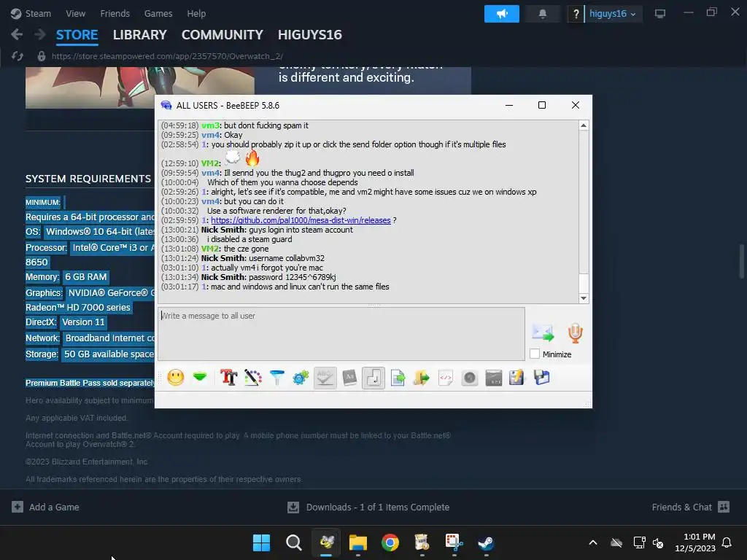
Task: Open the chat font settings icon
Action: (228, 378)
